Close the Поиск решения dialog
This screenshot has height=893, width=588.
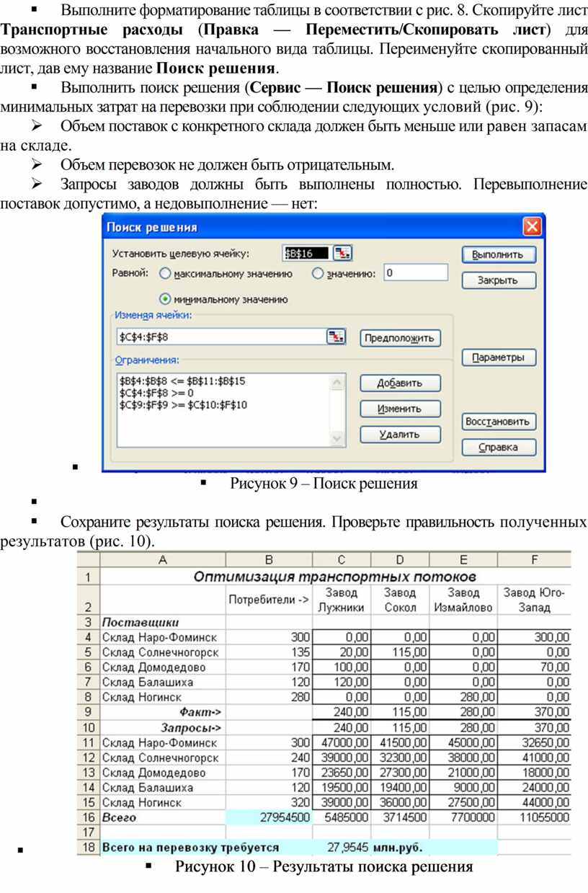(532, 228)
